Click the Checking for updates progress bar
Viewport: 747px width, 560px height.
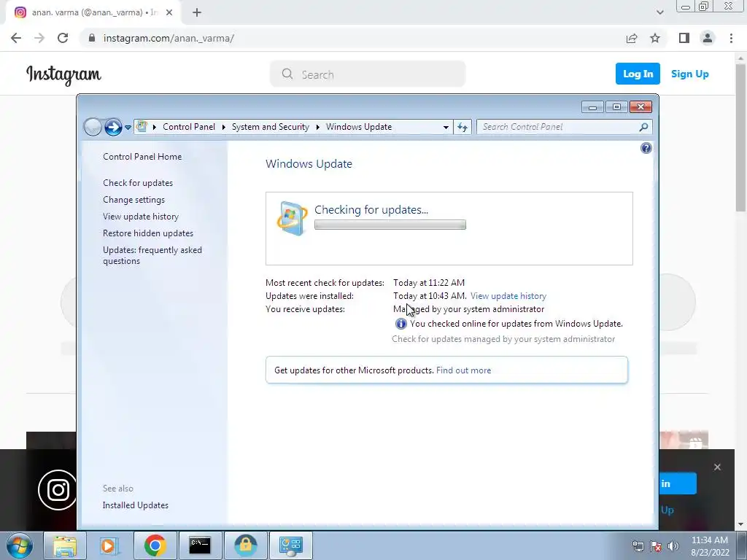point(390,225)
